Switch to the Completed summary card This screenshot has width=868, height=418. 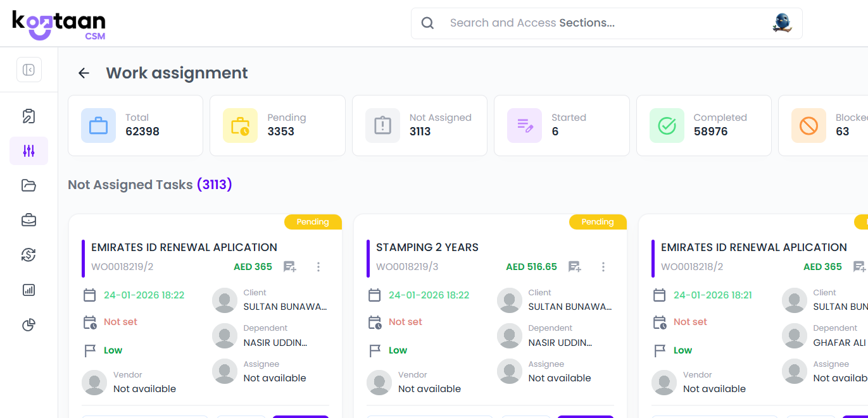pos(703,125)
